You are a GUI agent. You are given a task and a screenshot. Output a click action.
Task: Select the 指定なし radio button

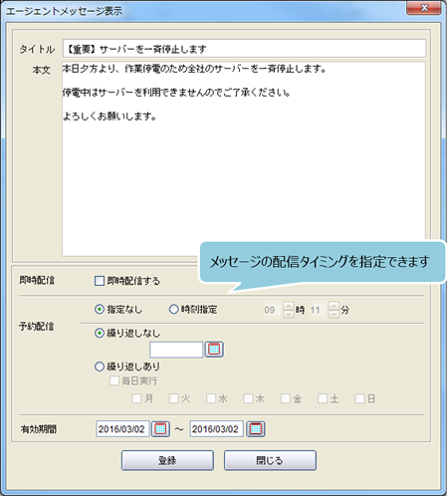100,310
